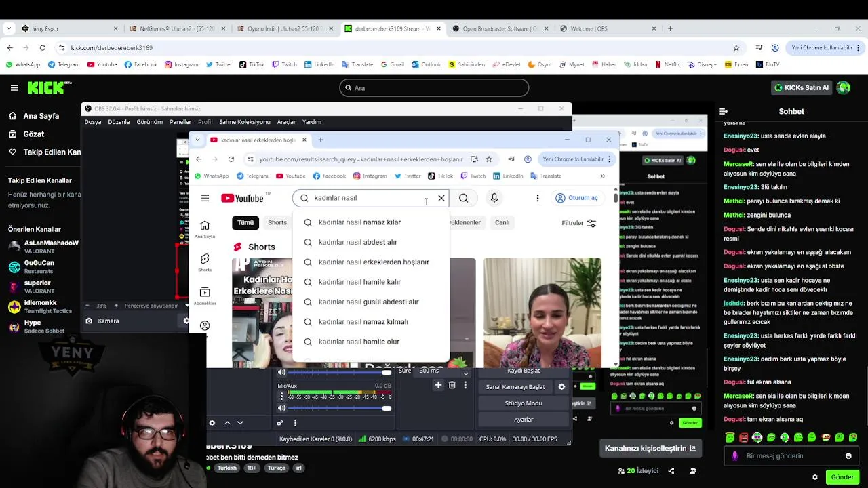This screenshot has height=488, width=868.
Task: Bookmark kick.com page with the star icon
Action: (x=736, y=48)
